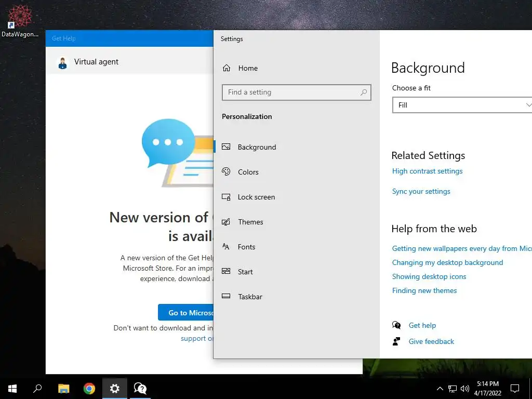This screenshot has width=532, height=399.
Task: Focus the Find a setting search box
Action: (x=296, y=92)
